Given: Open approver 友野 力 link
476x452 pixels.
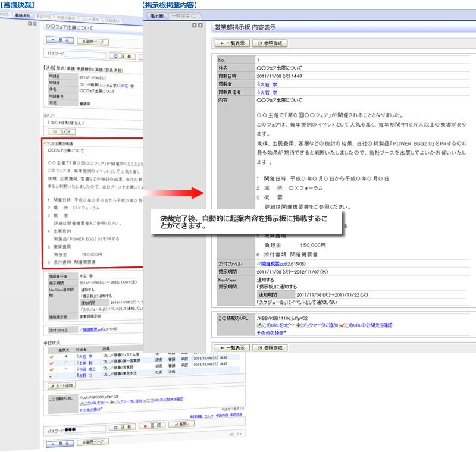Looking at the screenshot, I should pyautogui.click(x=86, y=375).
